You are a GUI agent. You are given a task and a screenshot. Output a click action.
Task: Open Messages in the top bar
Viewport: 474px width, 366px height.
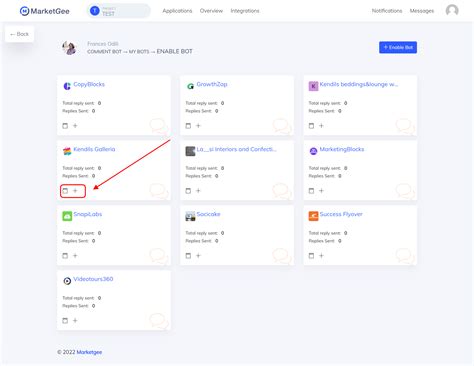(422, 11)
